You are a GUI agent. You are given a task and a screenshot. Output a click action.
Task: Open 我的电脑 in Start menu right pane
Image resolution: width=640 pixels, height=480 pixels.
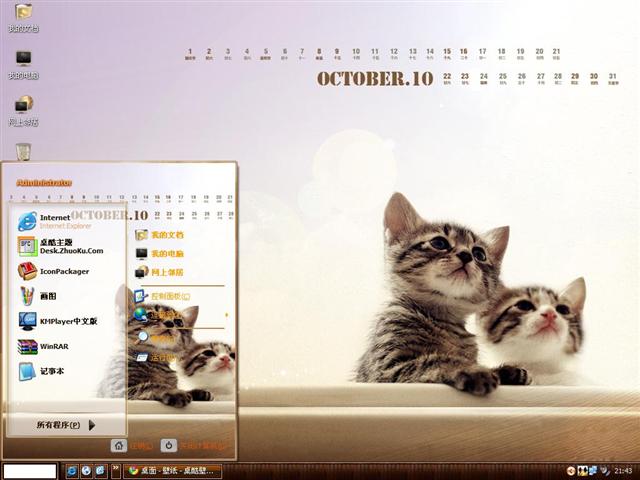[x=159, y=253]
